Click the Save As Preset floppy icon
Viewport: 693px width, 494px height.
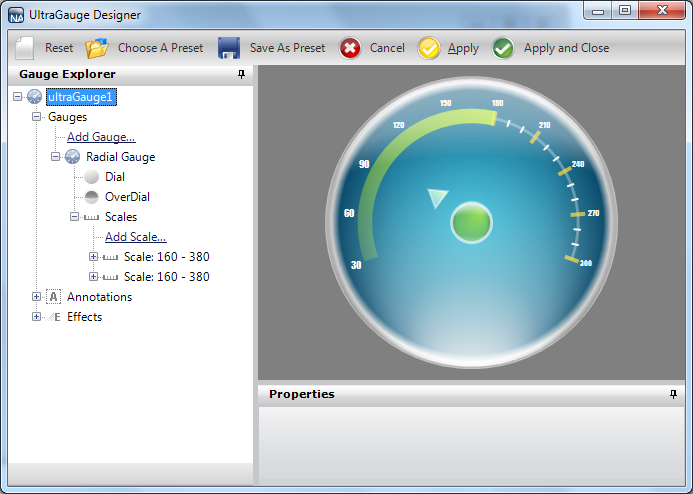coord(228,48)
